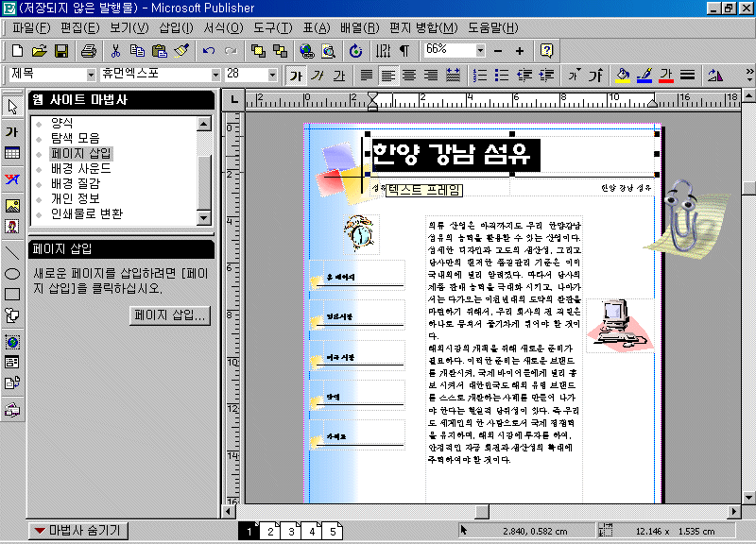Expand the zoom percentage dropdown
Viewport: 756px width, 544px height.
point(480,50)
